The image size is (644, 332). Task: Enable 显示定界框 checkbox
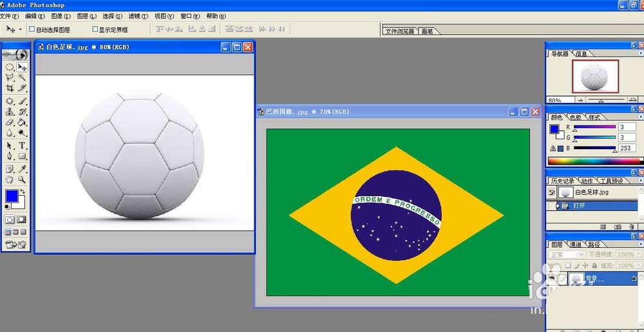95,29
